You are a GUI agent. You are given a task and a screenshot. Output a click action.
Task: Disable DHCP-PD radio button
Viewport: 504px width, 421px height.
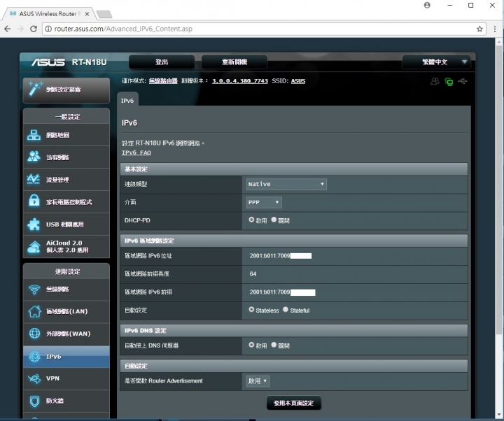click(x=274, y=220)
